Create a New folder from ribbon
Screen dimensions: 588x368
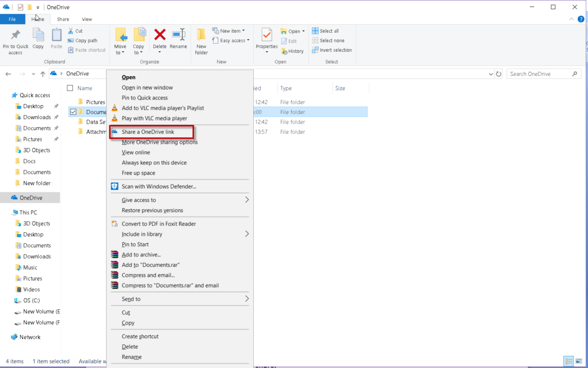click(x=202, y=41)
